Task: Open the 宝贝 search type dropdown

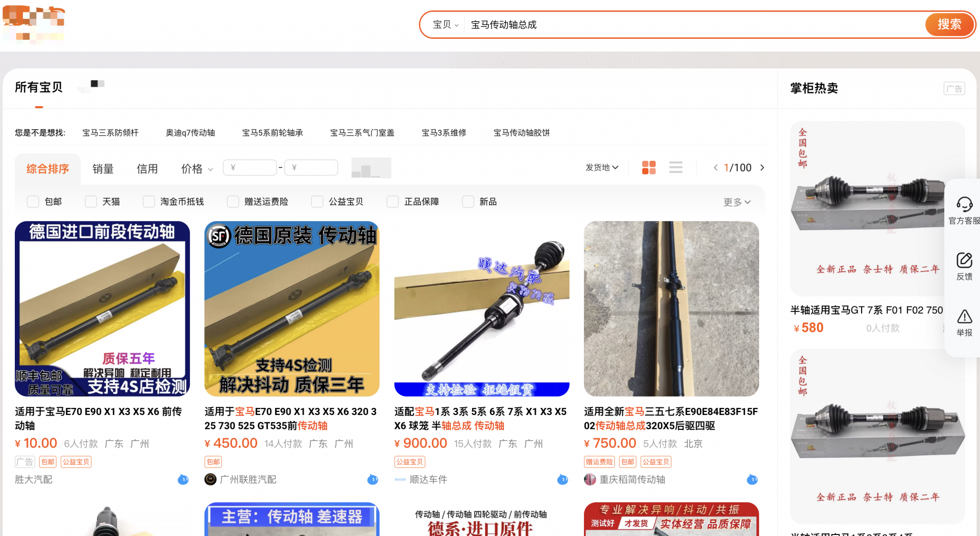Action: (445, 25)
